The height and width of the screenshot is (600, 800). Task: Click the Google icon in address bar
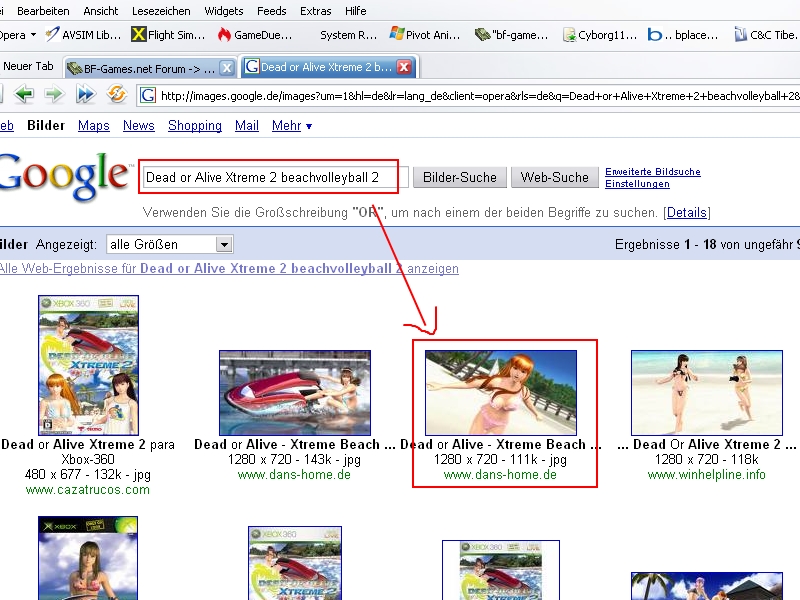148,95
